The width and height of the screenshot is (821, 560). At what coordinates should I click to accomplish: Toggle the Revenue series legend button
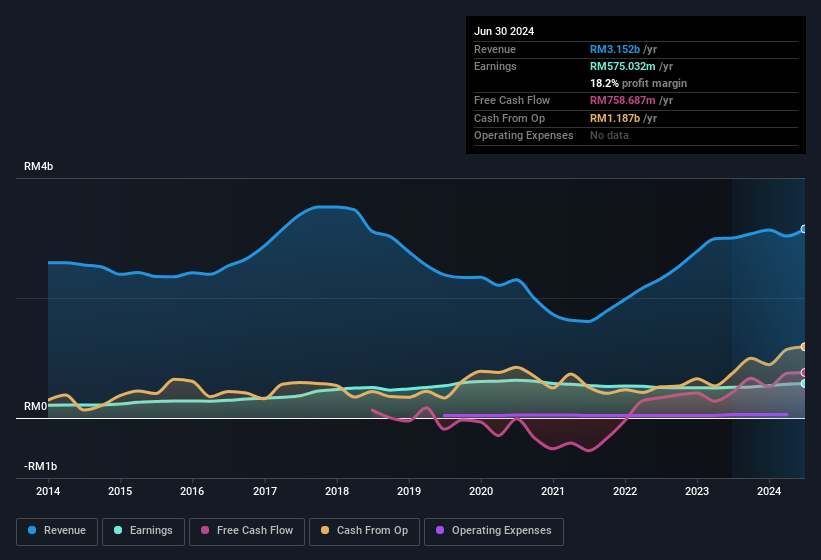click(57, 531)
